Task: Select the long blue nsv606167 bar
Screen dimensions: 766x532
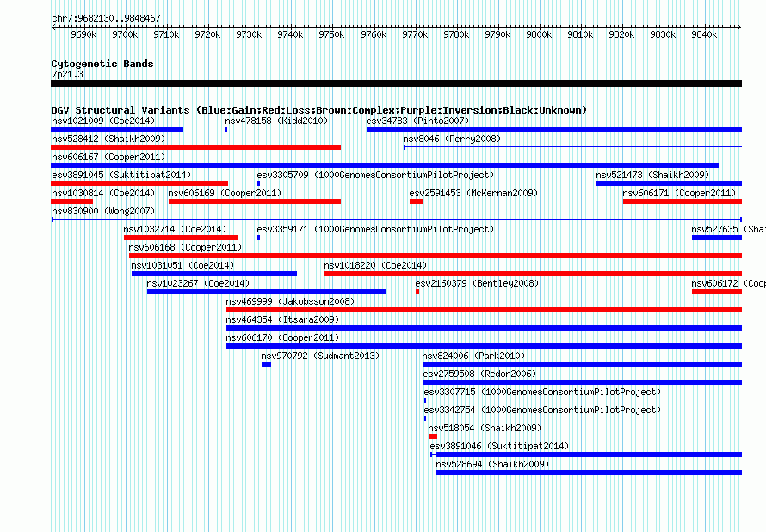Action: 385,165
